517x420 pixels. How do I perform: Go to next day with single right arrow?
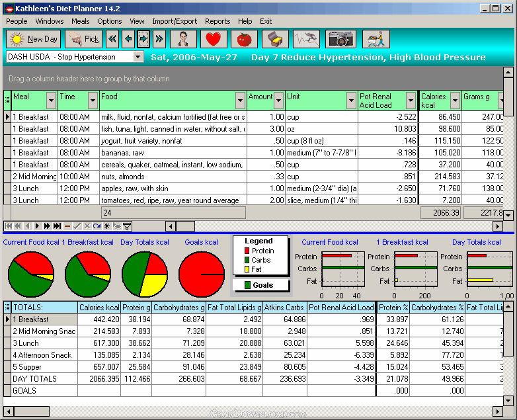[143, 39]
